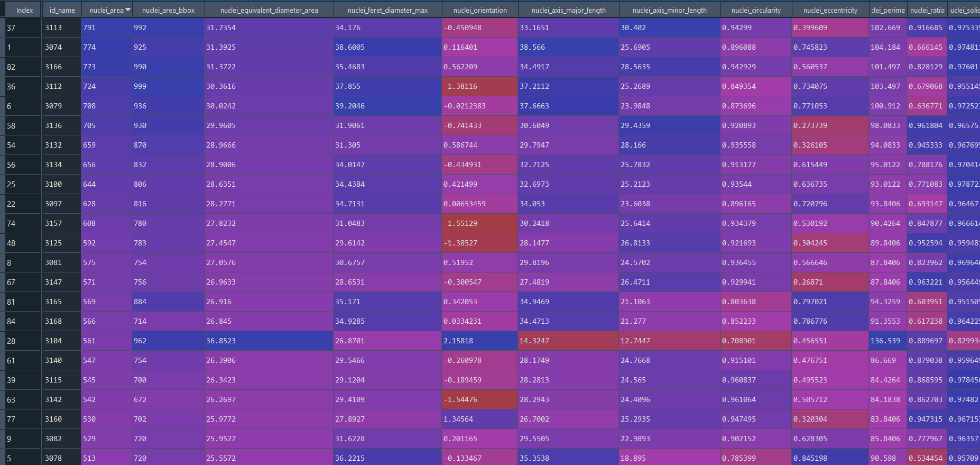Sort by the nuclei_axis_major_length header
980x465 pixels.
pyautogui.click(x=568, y=10)
